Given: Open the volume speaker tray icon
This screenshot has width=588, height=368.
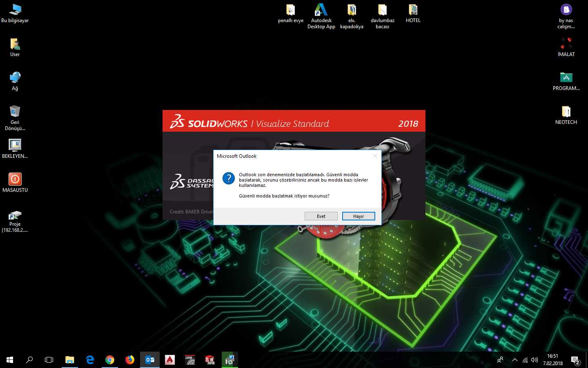Looking at the screenshot, I should [535, 360].
